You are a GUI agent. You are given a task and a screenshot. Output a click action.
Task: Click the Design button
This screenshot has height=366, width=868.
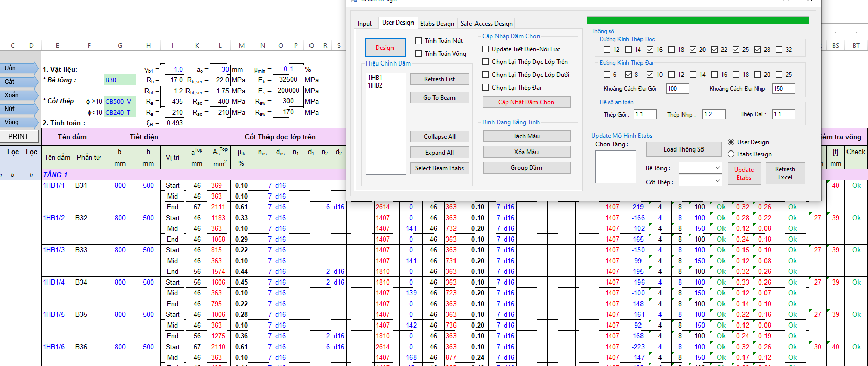tap(385, 48)
